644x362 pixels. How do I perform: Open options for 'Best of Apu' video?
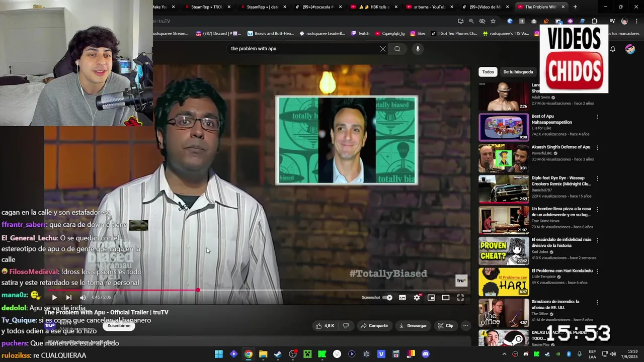click(598, 117)
